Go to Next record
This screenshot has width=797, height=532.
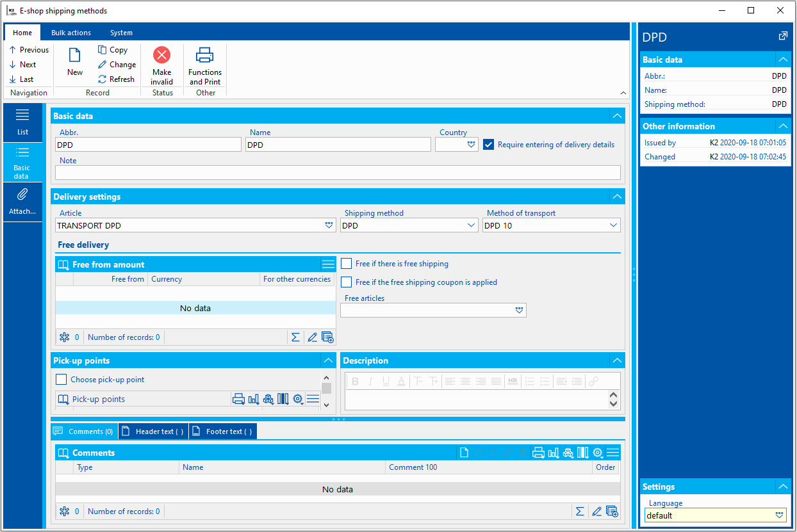pyautogui.click(x=23, y=65)
